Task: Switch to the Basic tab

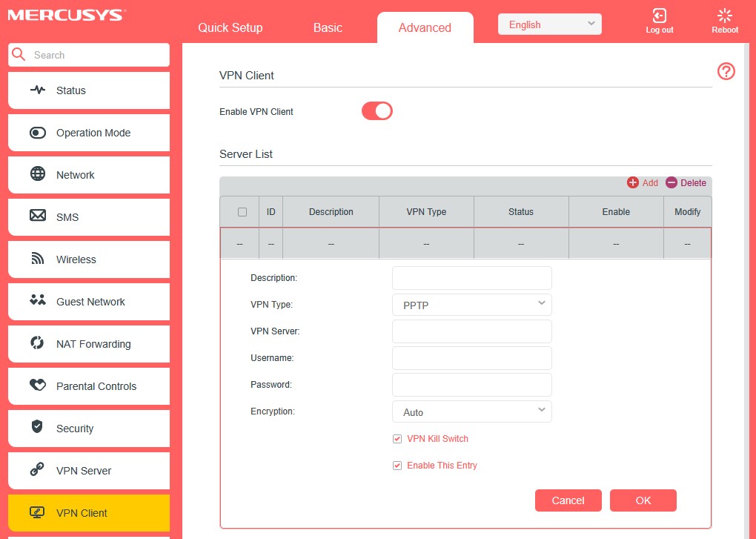Action: tap(327, 27)
